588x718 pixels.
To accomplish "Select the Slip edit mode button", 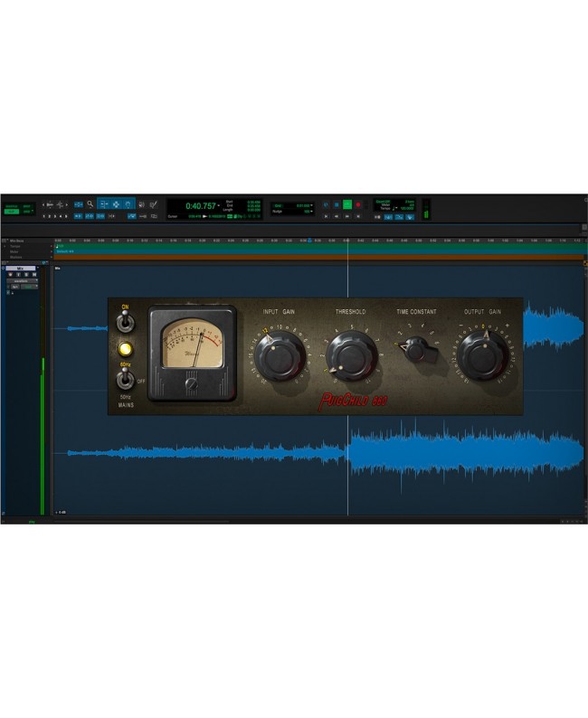I will pos(12,212).
